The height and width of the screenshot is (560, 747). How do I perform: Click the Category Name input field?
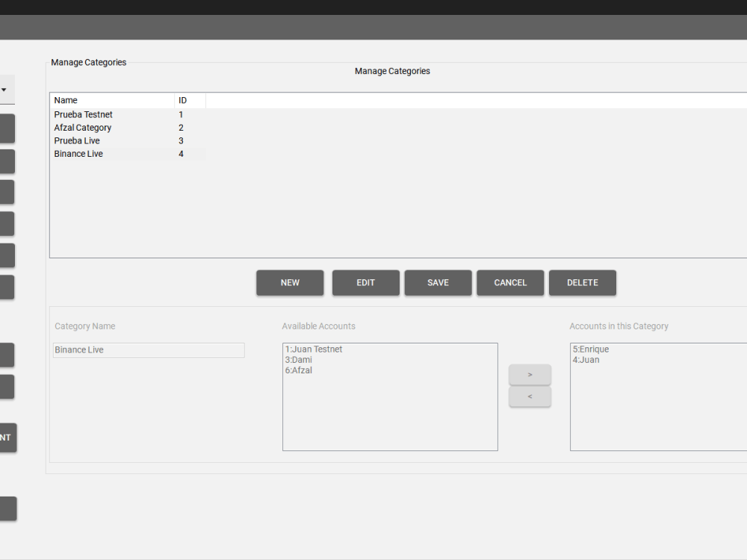coord(148,349)
